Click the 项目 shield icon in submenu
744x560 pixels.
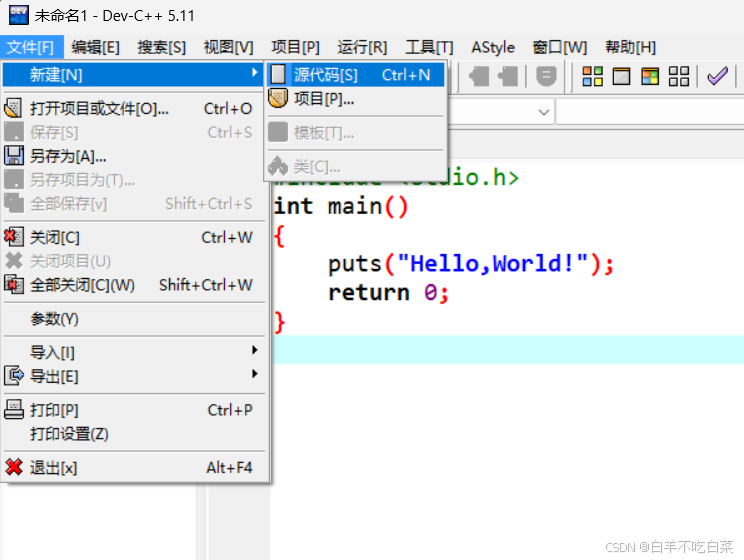pos(278,98)
